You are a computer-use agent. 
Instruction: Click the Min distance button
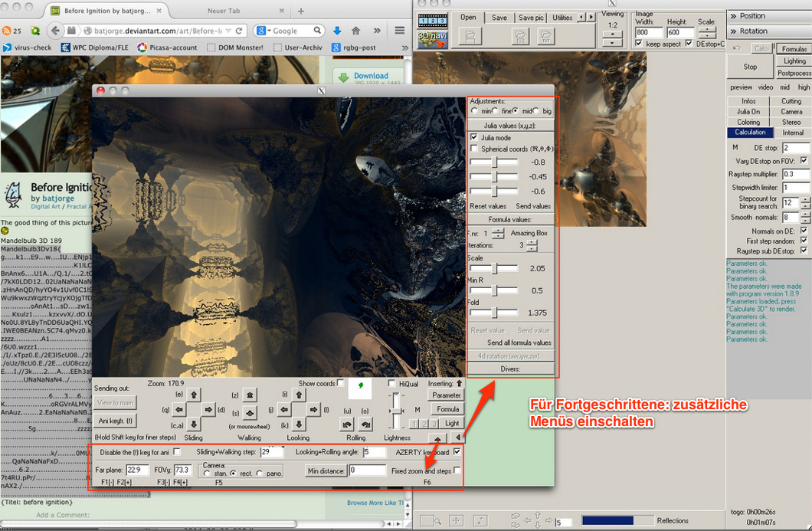[326, 471]
